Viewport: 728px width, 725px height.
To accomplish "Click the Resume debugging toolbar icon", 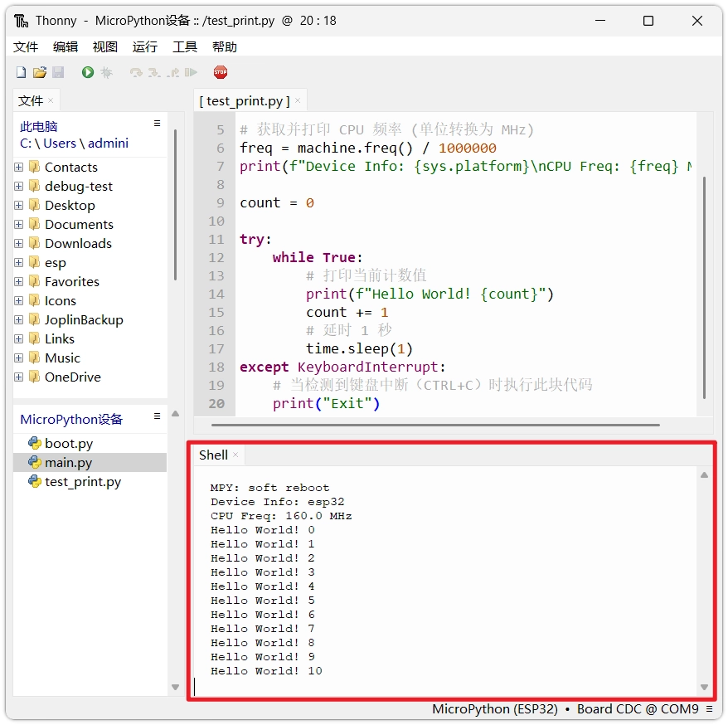I will coord(192,73).
